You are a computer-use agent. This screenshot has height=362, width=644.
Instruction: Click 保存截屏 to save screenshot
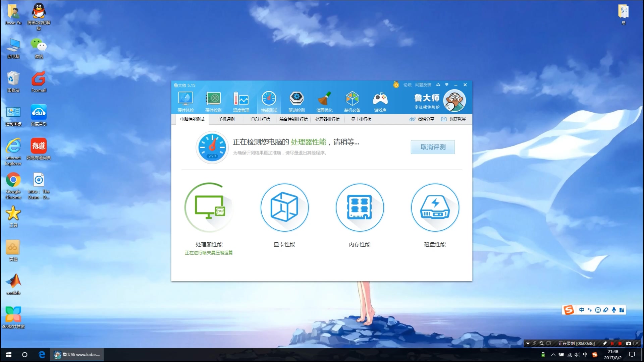point(453,119)
